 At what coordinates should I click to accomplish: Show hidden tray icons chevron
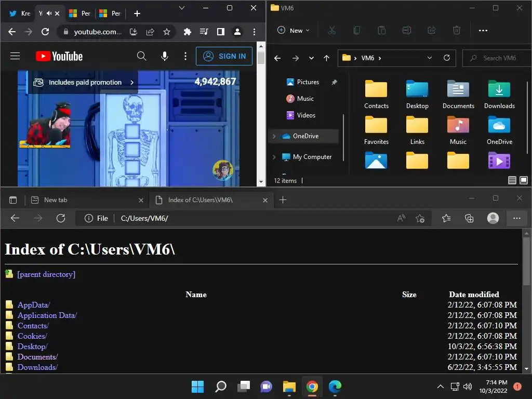[441, 387]
